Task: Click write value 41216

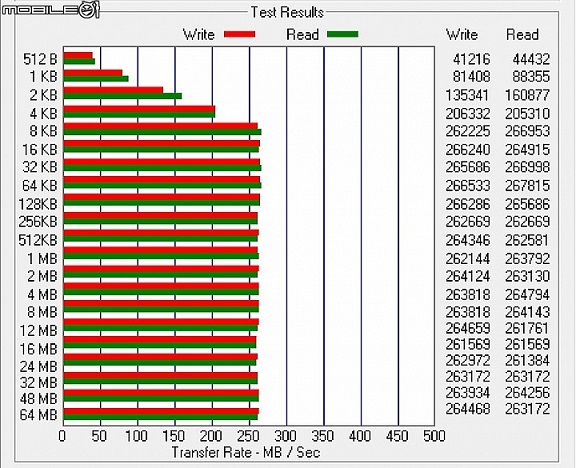Action: [471, 59]
